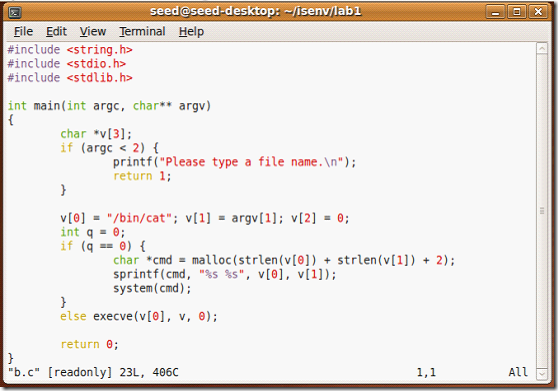Screen dimensions: 558x391
Task: Click the scrollbar down arrow
Action: [542, 374]
